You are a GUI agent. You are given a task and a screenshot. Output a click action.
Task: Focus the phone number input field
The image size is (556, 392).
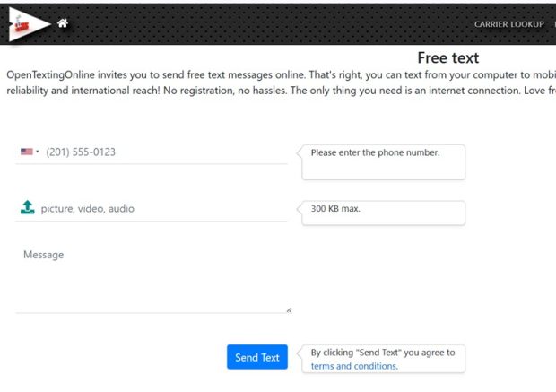(x=161, y=152)
